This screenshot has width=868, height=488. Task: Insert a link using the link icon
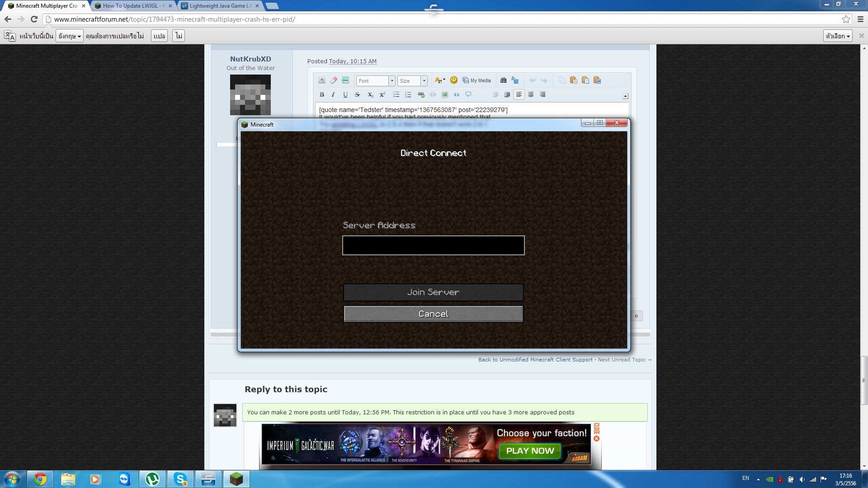point(421,95)
